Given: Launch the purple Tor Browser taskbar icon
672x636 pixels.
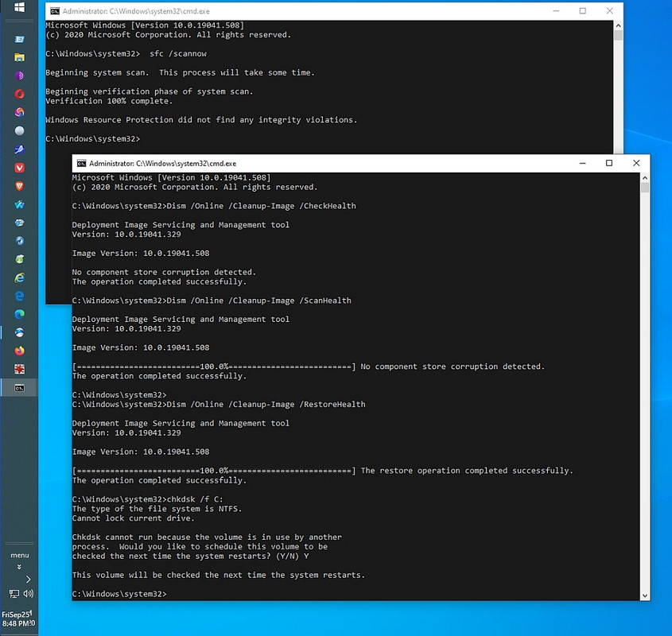Looking at the screenshot, I should 19,76.
